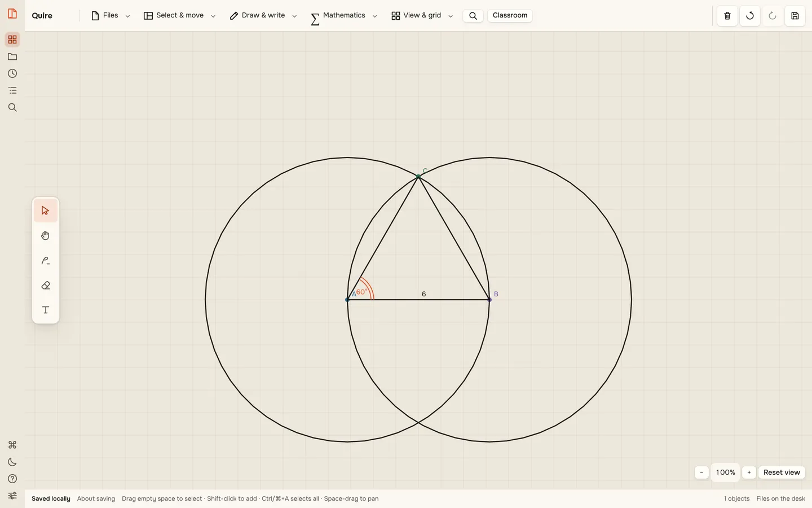Open the Draw & write menu
Screen dimensions: 812x508
pyautogui.click(x=263, y=16)
